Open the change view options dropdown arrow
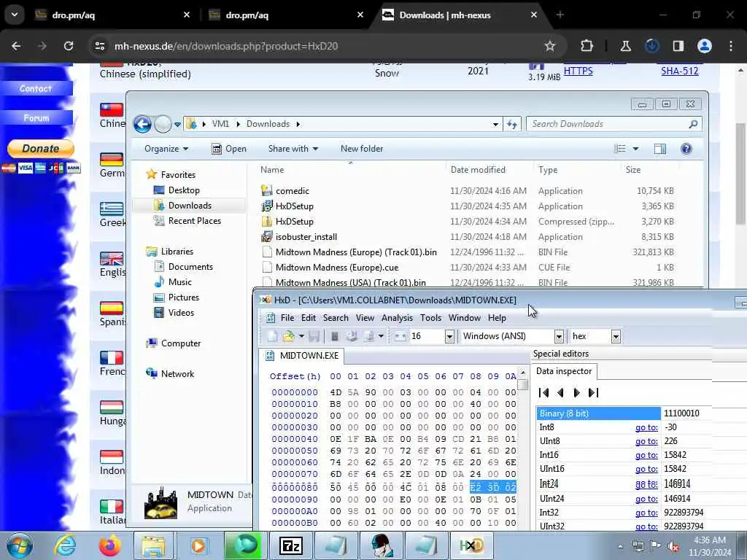The width and height of the screenshot is (747, 560). pos(635,149)
